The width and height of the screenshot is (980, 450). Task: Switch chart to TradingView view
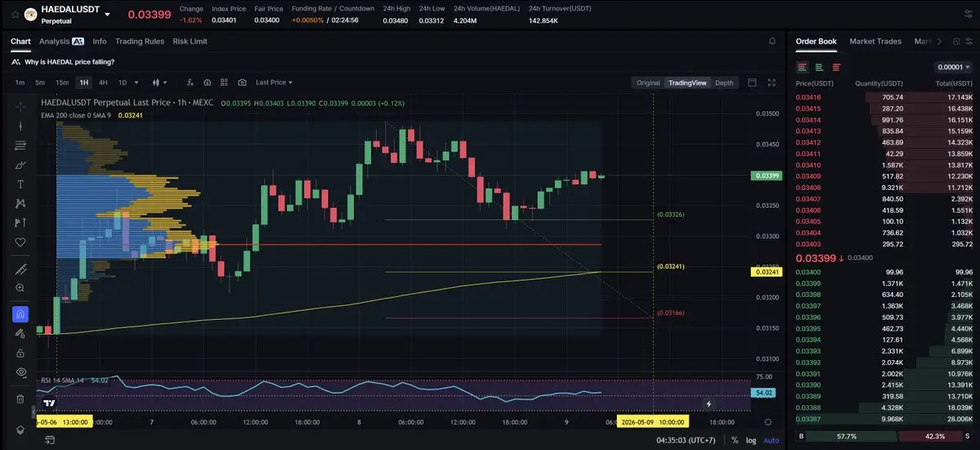tap(687, 83)
